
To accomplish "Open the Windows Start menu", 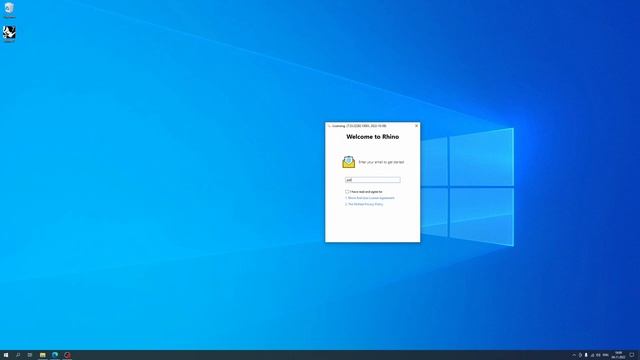I will click(6, 355).
